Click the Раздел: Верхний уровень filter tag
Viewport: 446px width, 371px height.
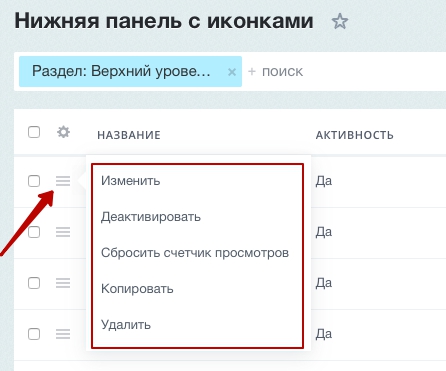[130, 71]
